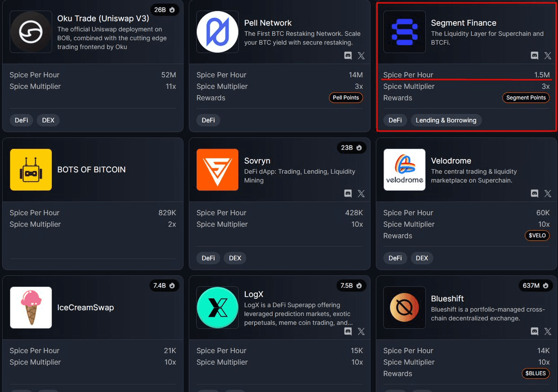Select the Lending & Borrowing tag

446,120
